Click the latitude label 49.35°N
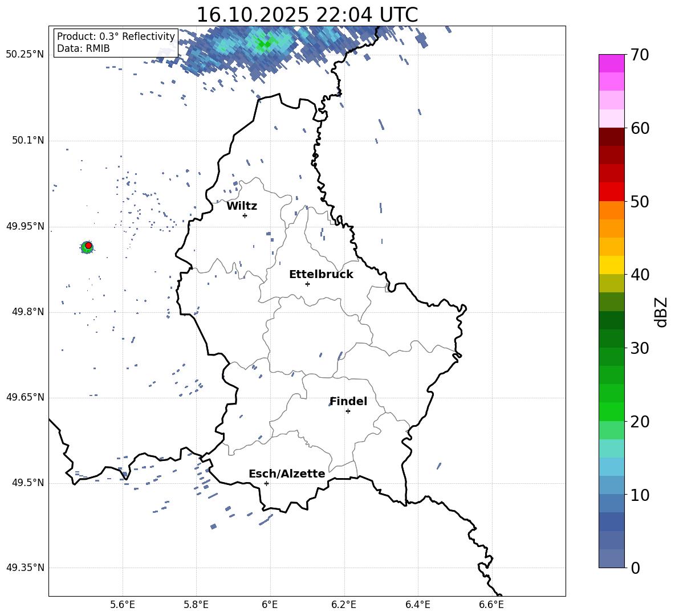This screenshot has width=675, height=616. coord(25,568)
